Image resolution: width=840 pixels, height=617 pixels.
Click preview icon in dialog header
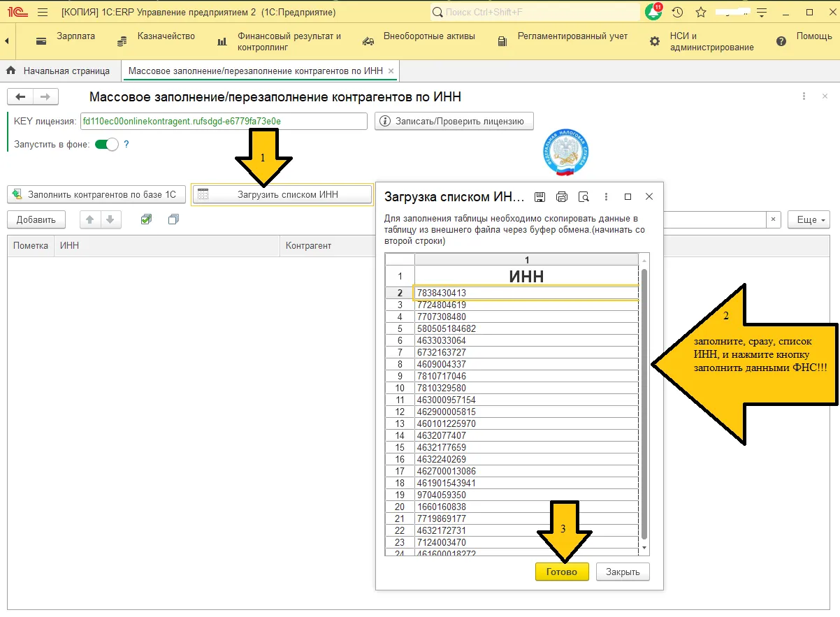584,197
